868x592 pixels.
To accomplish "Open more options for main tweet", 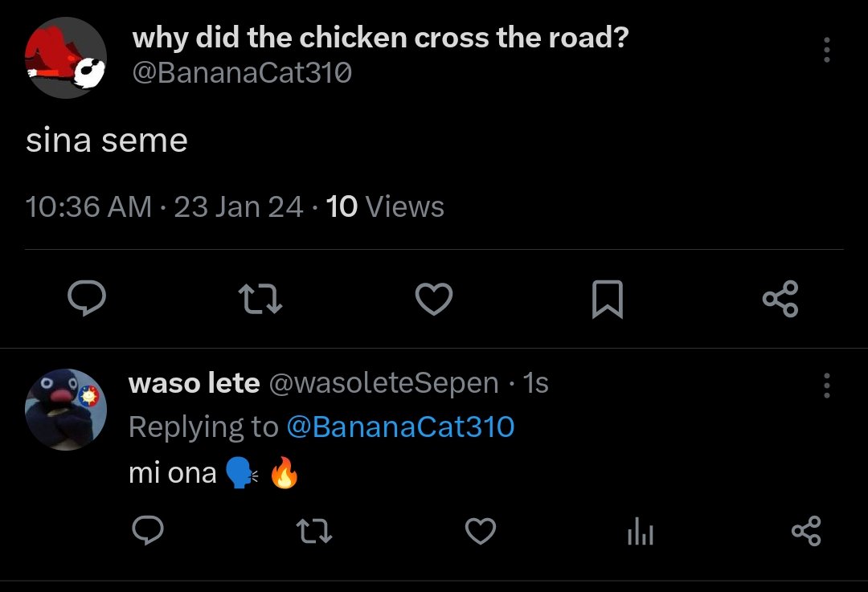I will click(826, 50).
